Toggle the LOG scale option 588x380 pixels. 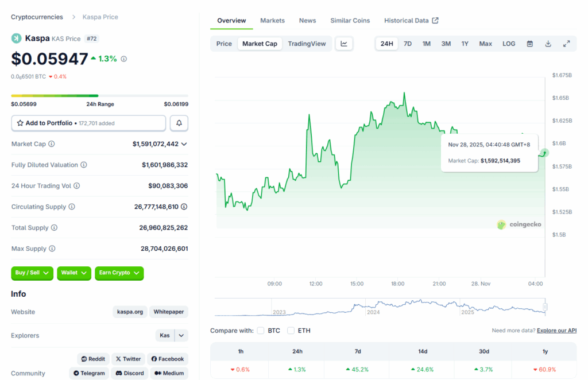pyautogui.click(x=509, y=44)
